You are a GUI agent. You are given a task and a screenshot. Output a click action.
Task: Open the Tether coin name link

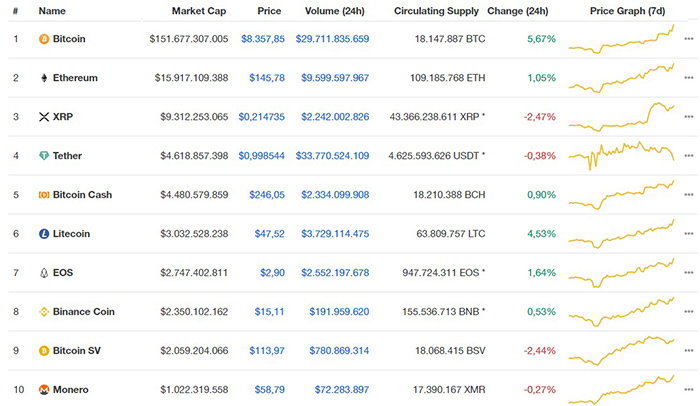(x=67, y=155)
